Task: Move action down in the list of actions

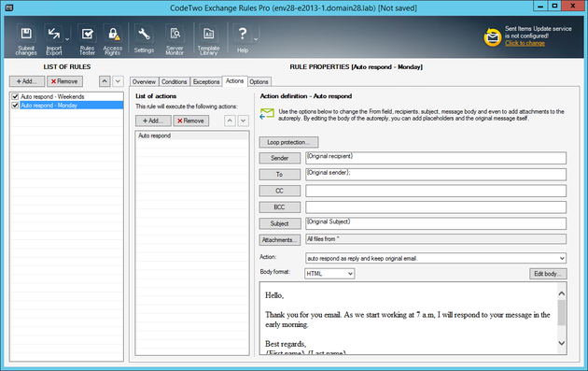Action: coord(244,121)
